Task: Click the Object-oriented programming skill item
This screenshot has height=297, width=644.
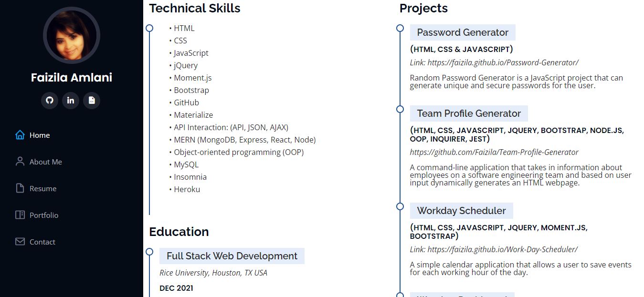Action: coord(239,152)
